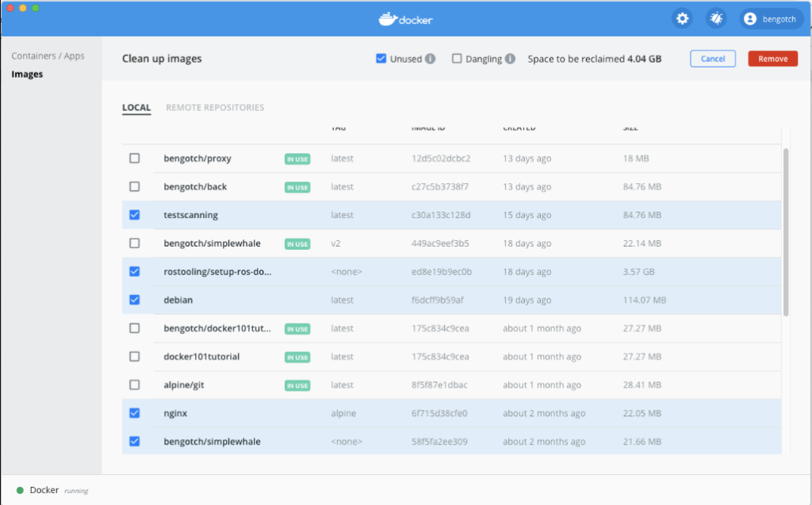
Task: Click the images list vertical scrollbar
Action: [x=786, y=232]
